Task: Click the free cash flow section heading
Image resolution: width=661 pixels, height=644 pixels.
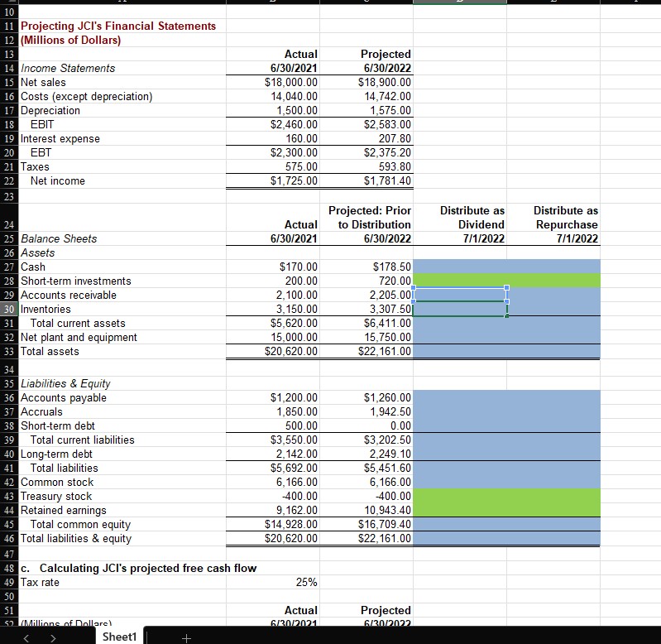Action: pos(139,568)
